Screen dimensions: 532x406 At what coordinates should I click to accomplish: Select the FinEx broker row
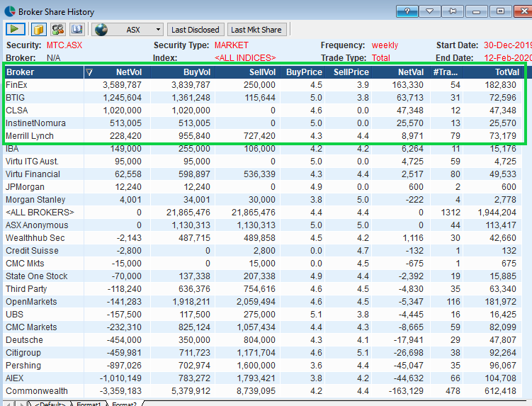[x=264, y=85]
